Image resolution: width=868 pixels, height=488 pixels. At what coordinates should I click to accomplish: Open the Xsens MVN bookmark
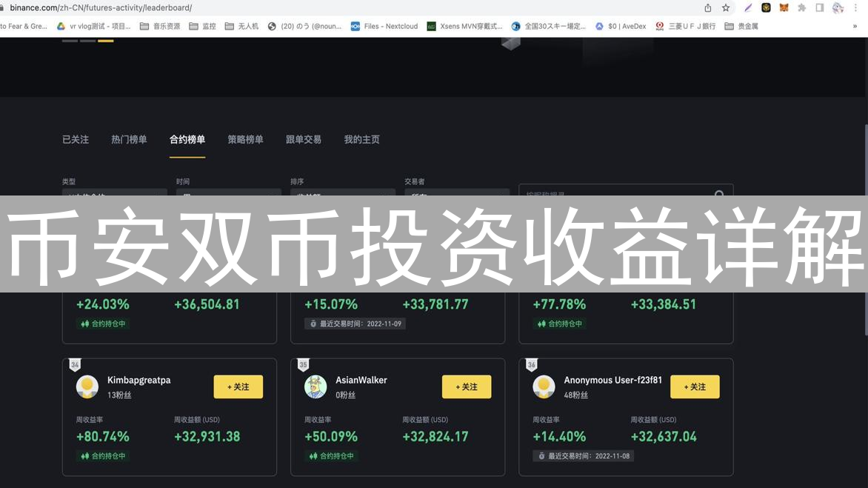pos(464,26)
